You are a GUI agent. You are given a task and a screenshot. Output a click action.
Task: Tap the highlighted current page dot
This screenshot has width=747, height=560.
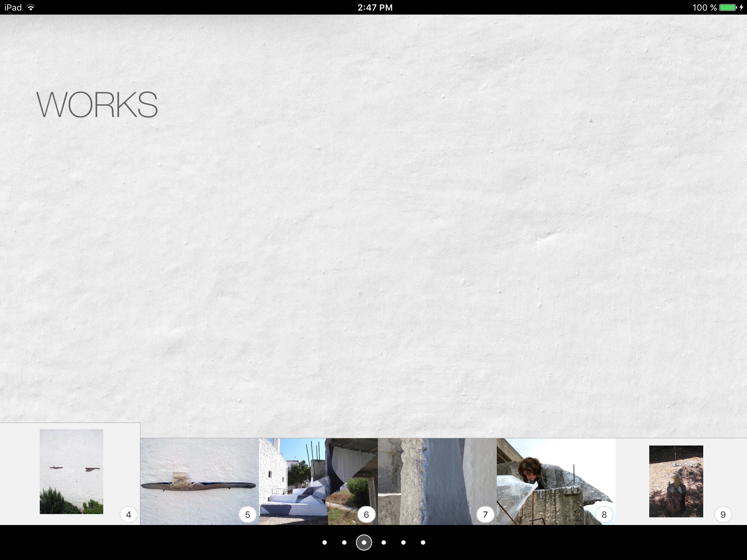tap(364, 542)
